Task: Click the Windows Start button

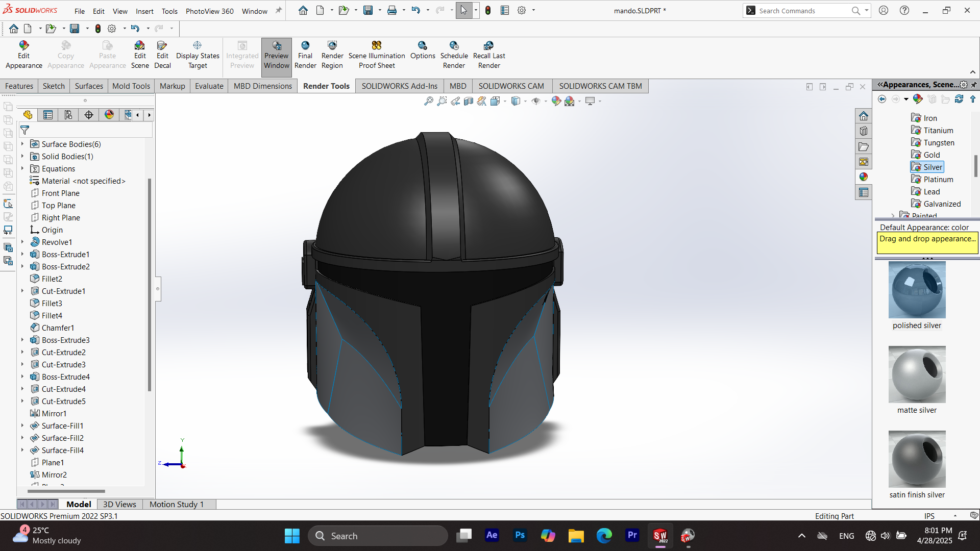Action: click(x=292, y=536)
